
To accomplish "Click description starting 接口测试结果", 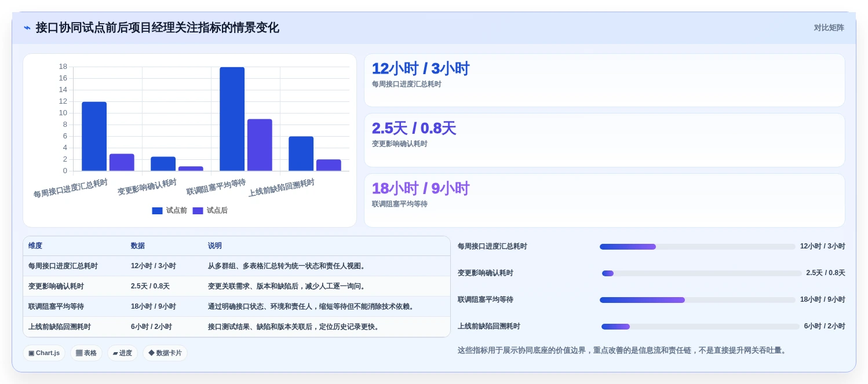I will 294,327.
